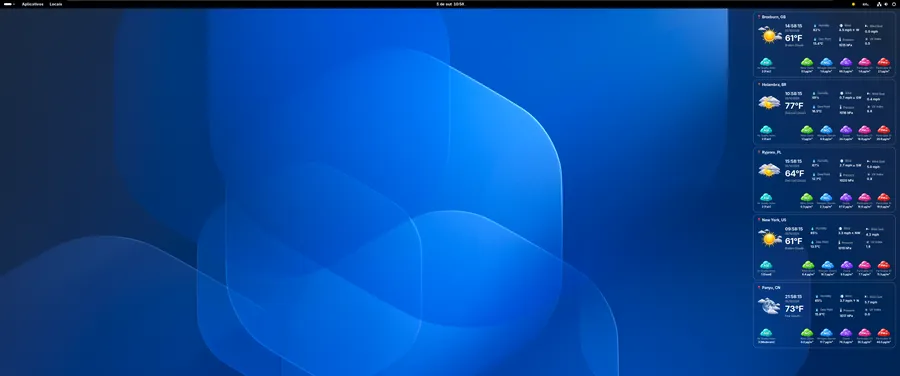Click the Broxburn, GB location title

click(x=774, y=17)
